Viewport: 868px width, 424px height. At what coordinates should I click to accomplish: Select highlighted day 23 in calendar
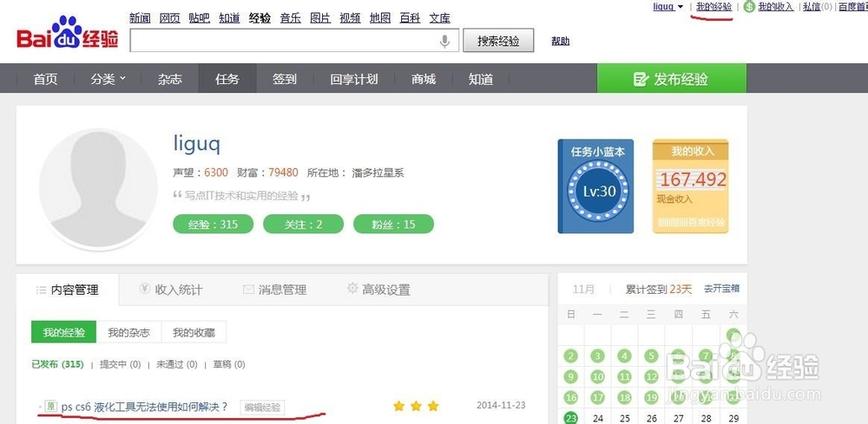pos(571,418)
